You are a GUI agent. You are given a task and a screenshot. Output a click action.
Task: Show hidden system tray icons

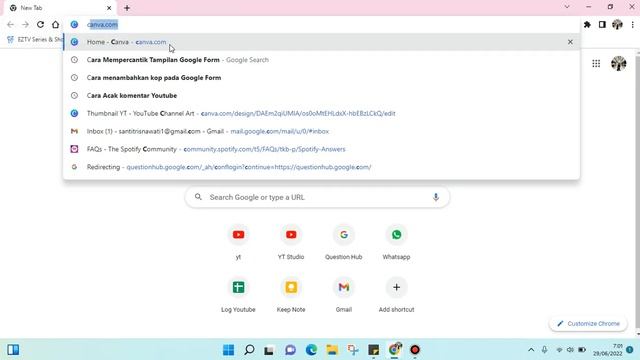[531, 350]
